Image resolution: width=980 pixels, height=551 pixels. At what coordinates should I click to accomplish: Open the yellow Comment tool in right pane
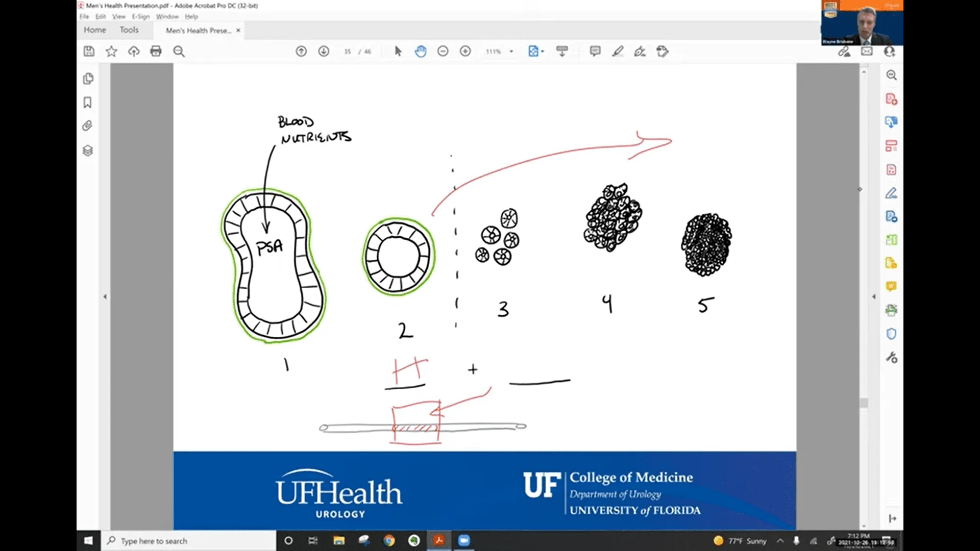pos(891,287)
